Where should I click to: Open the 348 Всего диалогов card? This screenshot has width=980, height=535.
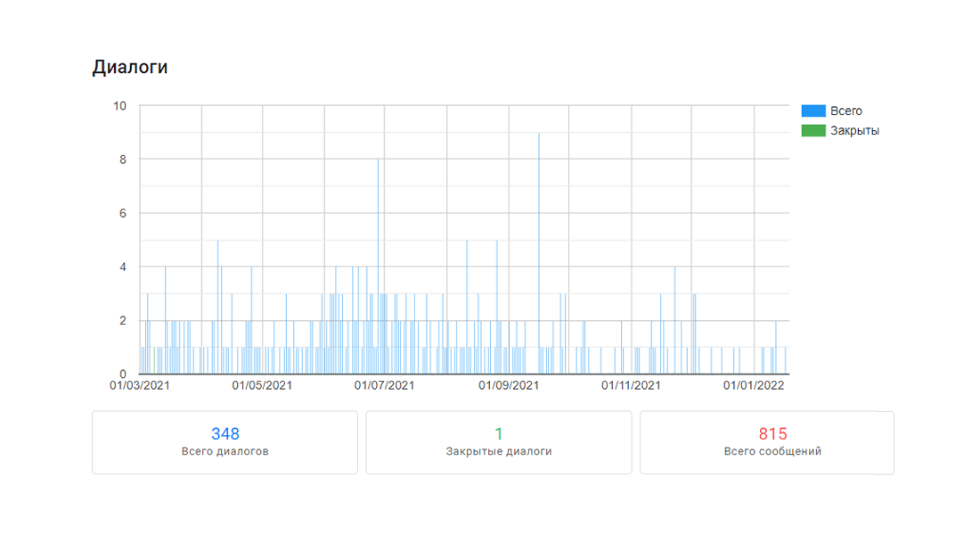225,442
